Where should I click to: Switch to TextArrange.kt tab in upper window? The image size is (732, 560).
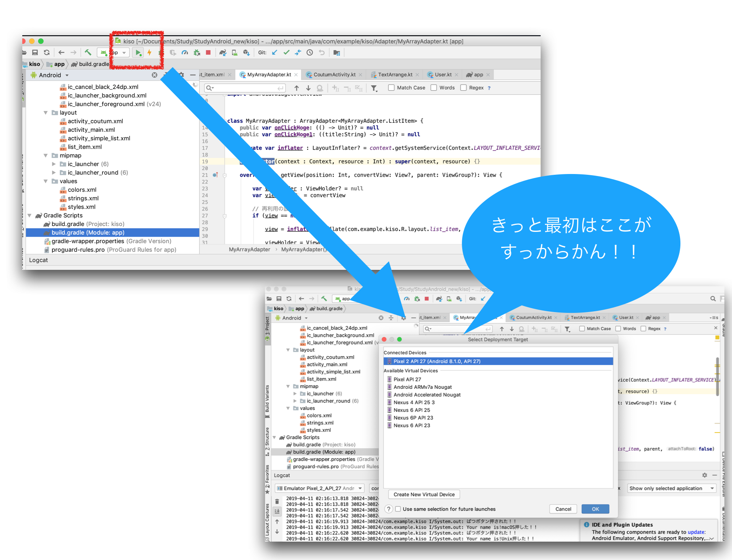coord(395,75)
